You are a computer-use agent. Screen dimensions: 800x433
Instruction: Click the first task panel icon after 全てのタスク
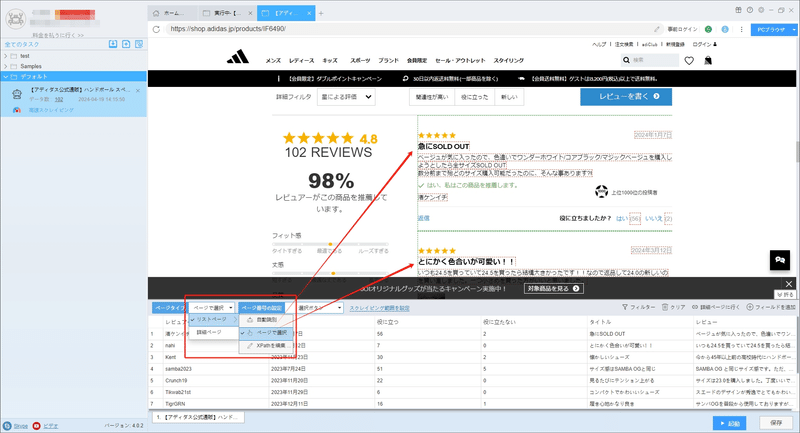(x=113, y=44)
